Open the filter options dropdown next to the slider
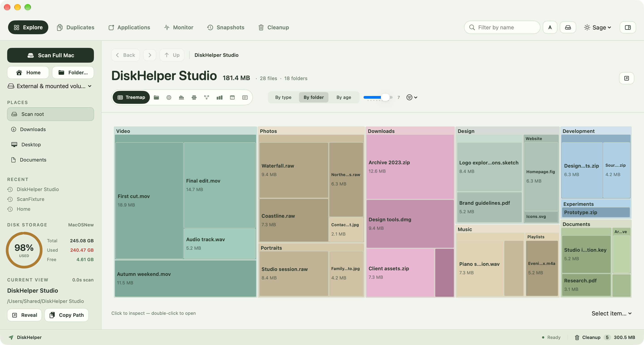644x345 pixels. [412, 97]
